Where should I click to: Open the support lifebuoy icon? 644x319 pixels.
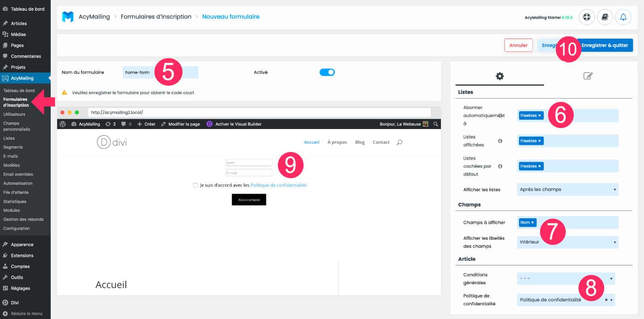[586, 17]
